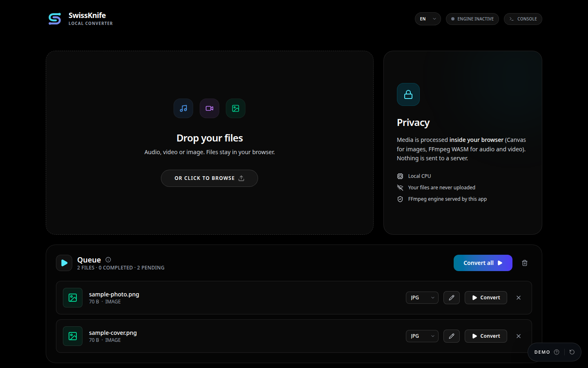
Task: Edit settings for sample-photo.png with pencil
Action: [x=452, y=298]
